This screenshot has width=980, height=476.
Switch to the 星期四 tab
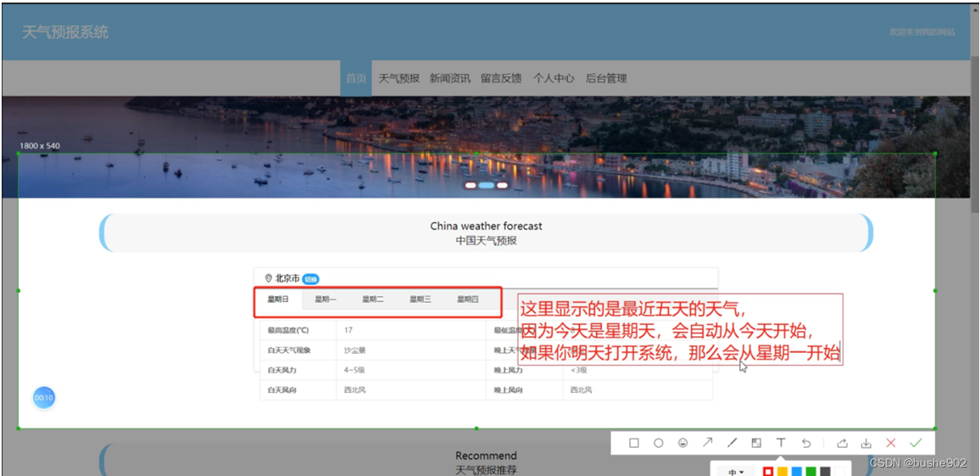pos(467,300)
